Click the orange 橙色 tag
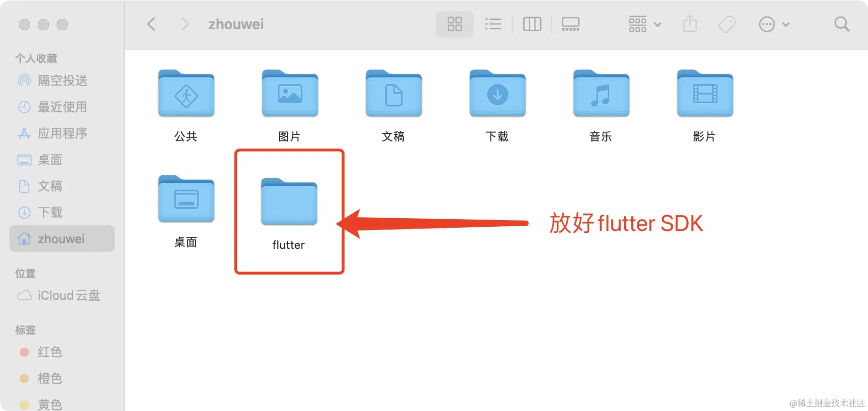868x411 pixels. click(62, 378)
